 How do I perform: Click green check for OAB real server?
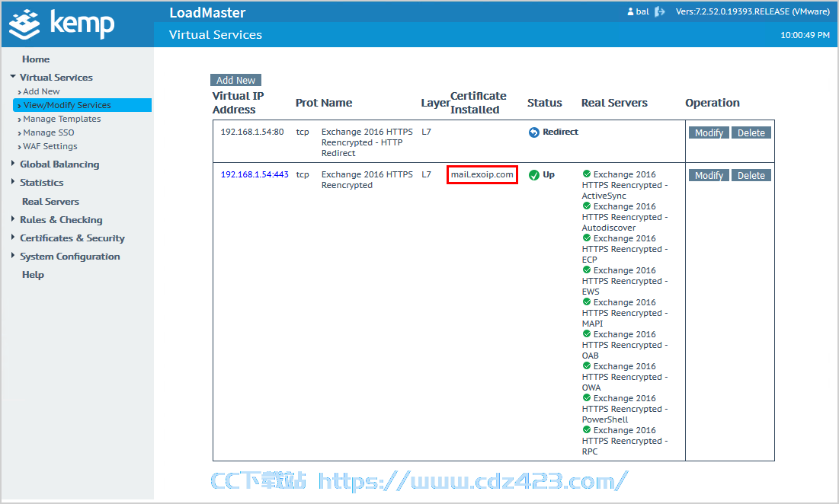(x=587, y=334)
